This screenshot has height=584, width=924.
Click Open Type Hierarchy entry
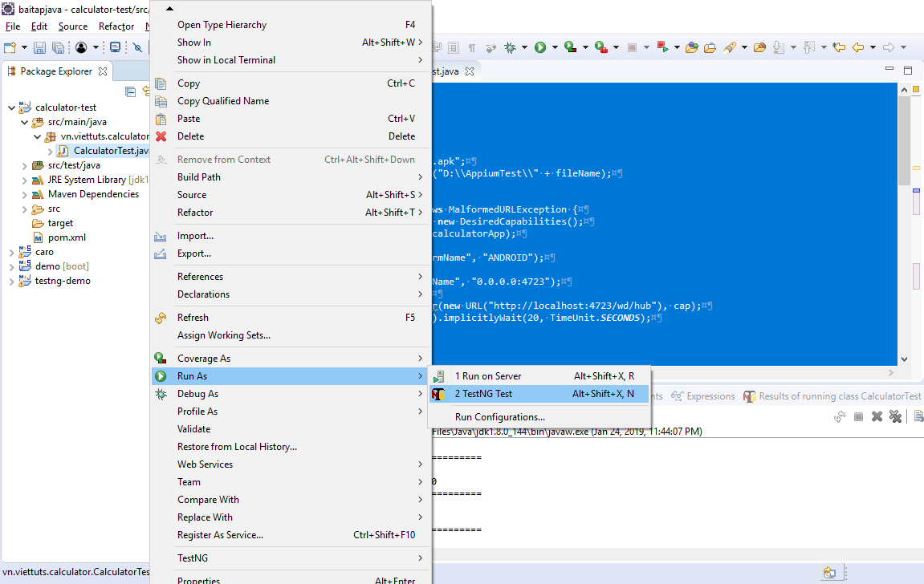pos(290,25)
